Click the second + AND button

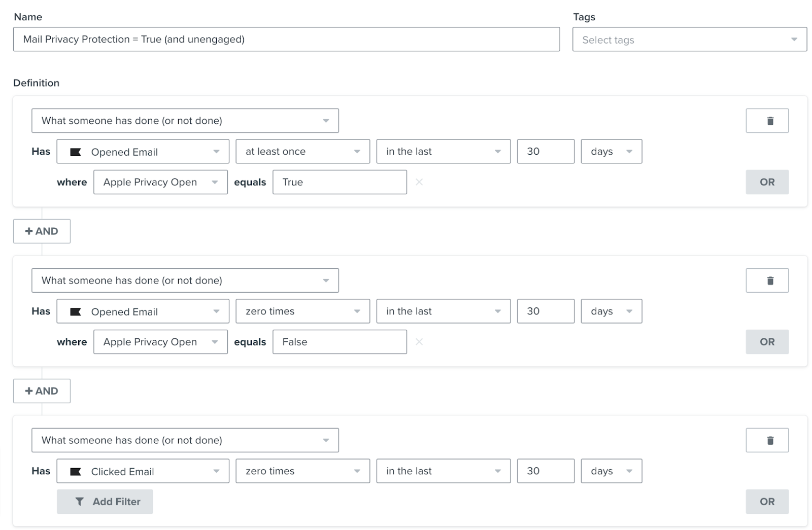pos(42,391)
